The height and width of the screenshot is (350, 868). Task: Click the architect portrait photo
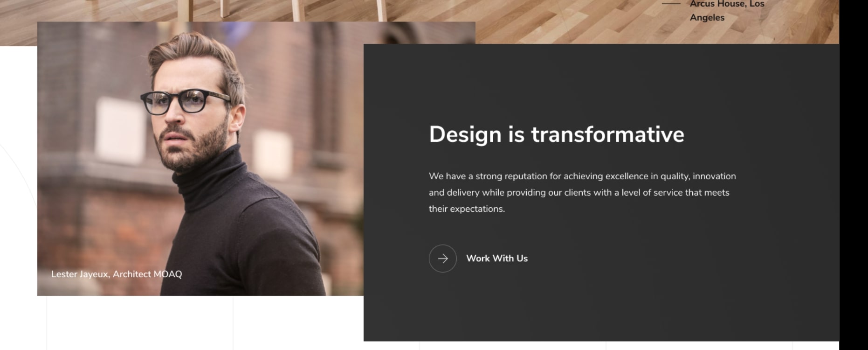coord(200,159)
